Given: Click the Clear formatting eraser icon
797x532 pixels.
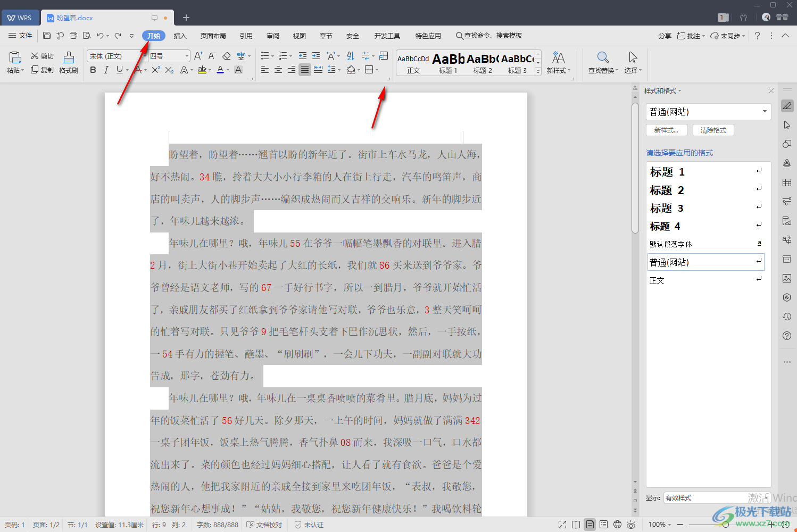Looking at the screenshot, I should point(226,56).
